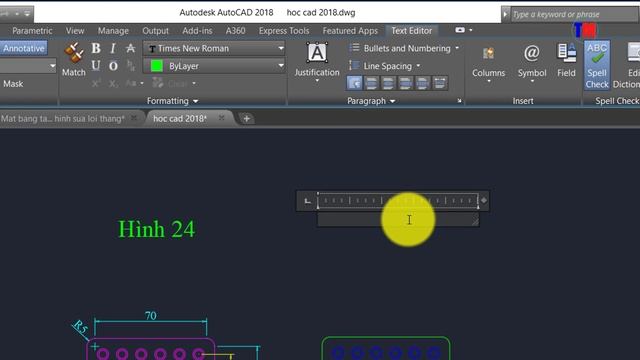
Task: Open the Add-ins ribbon tab
Action: click(x=197, y=31)
